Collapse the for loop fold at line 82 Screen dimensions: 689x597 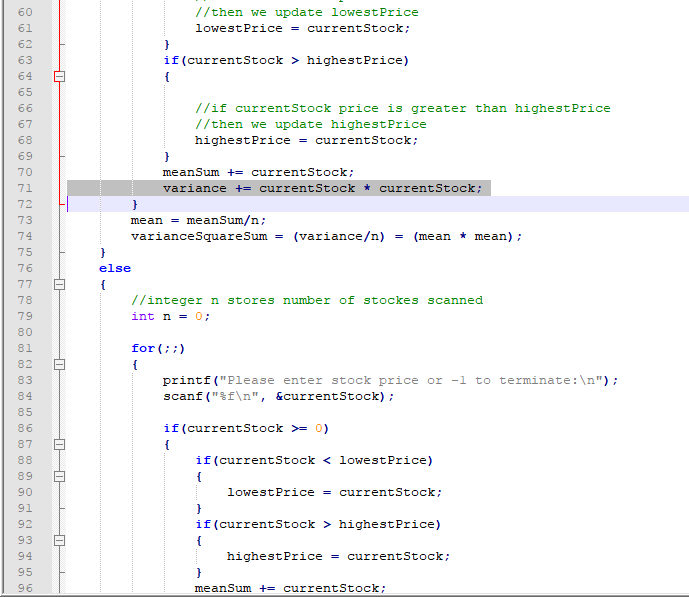point(59,365)
